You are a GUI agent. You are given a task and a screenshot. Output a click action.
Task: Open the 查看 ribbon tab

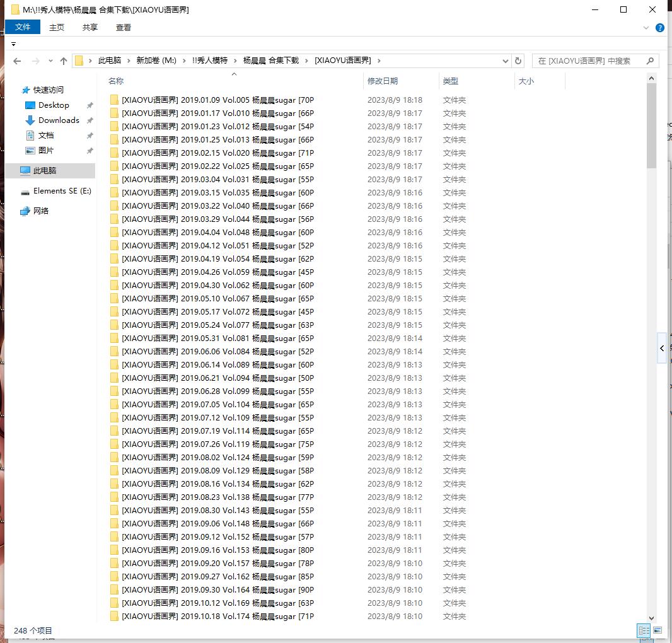point(124,28)
